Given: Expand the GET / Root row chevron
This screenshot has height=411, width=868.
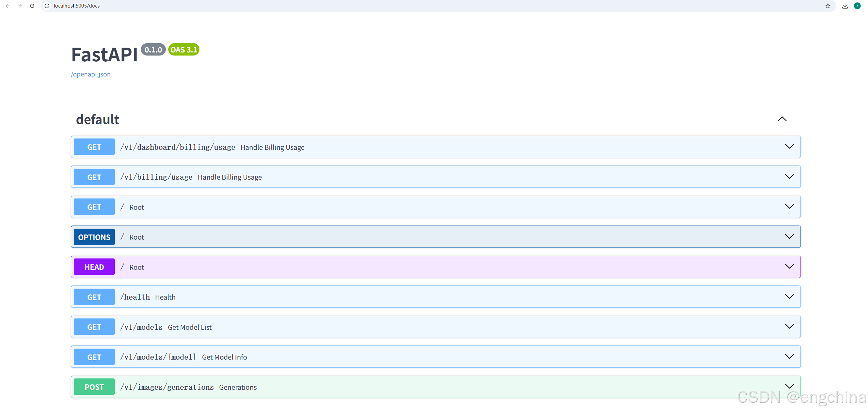Looking at the screenshot, I should (790, 207).
